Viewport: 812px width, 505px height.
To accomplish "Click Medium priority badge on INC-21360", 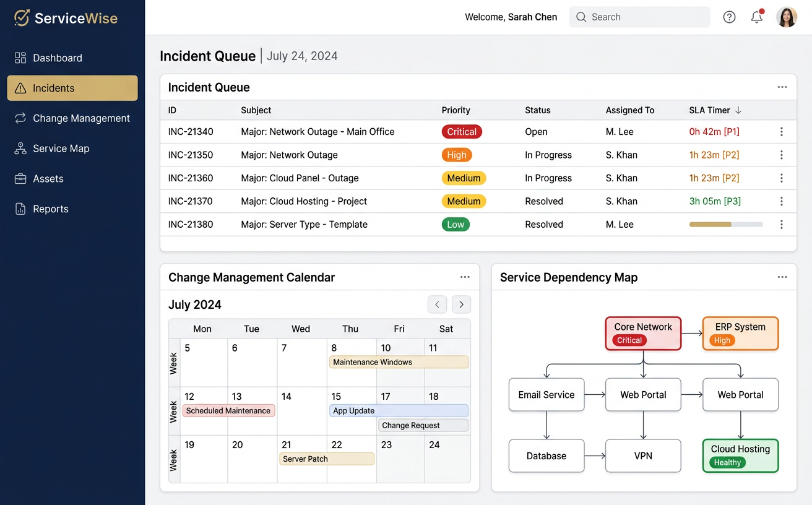I will tap(464, 178).
